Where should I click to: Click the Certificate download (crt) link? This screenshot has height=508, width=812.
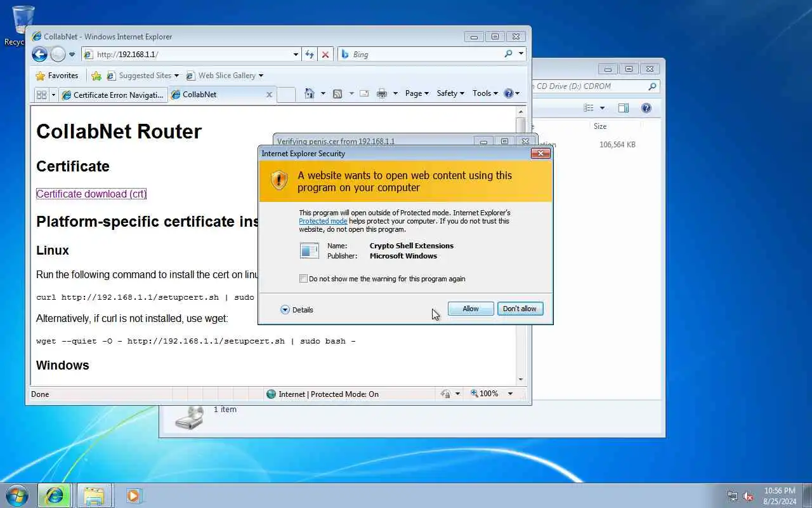[x=91, y=194]
